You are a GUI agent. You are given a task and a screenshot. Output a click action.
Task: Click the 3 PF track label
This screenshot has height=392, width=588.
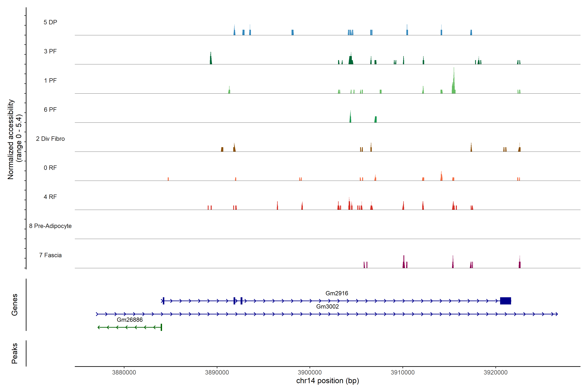(50, 51)
